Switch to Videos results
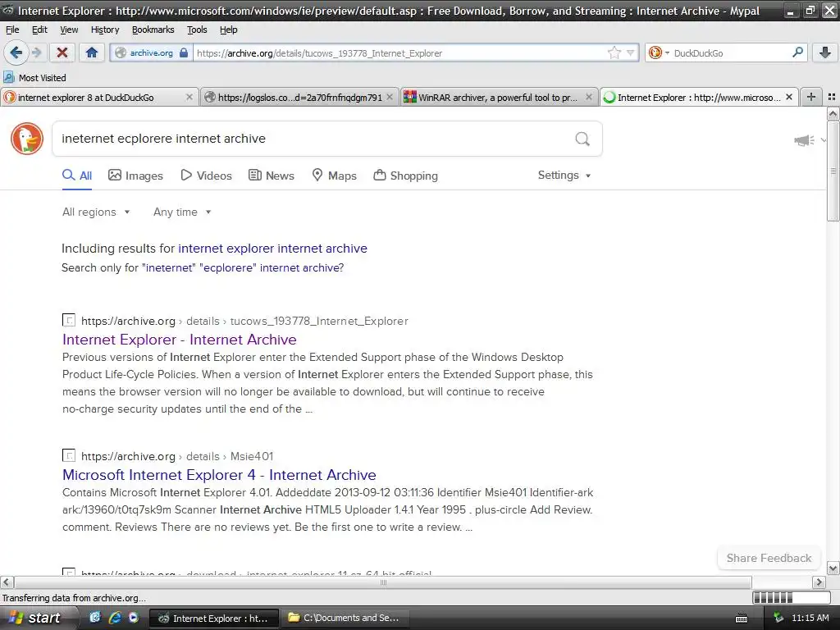 pos(206,176)
